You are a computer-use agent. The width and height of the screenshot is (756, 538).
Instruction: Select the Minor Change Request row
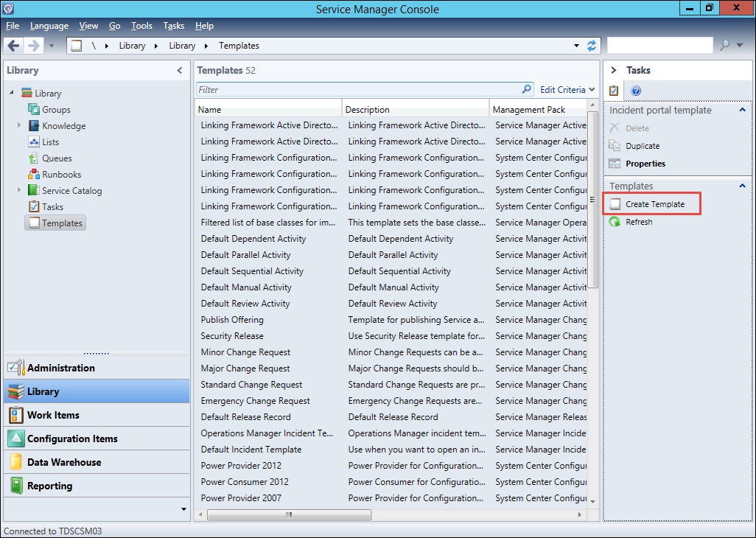click(x=391, y=352)
